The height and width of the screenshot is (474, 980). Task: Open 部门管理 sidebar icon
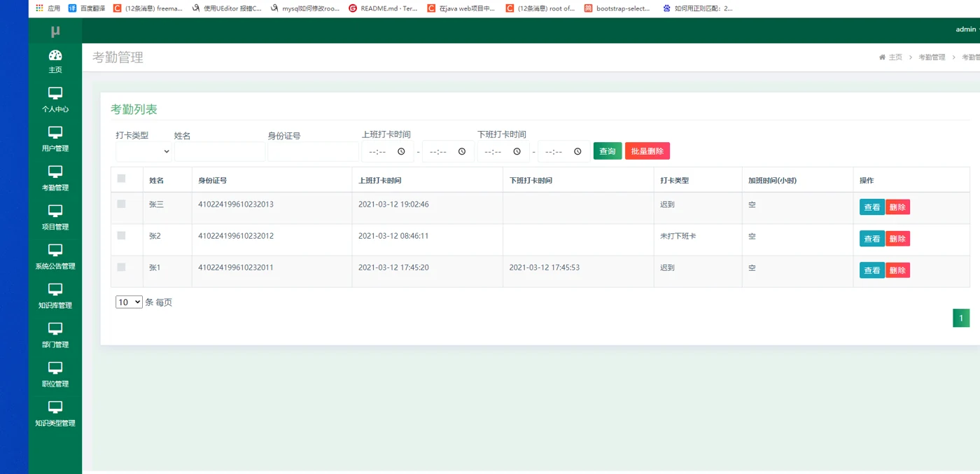coord(55,328)
